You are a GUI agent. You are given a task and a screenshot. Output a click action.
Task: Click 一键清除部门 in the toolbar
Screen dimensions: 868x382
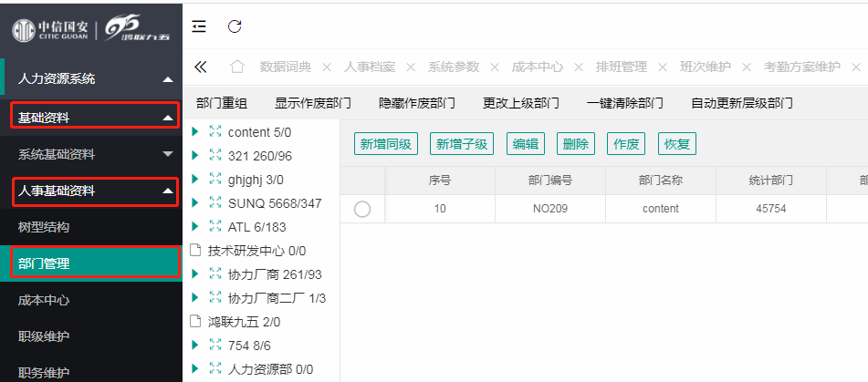[x=625, y=103]
